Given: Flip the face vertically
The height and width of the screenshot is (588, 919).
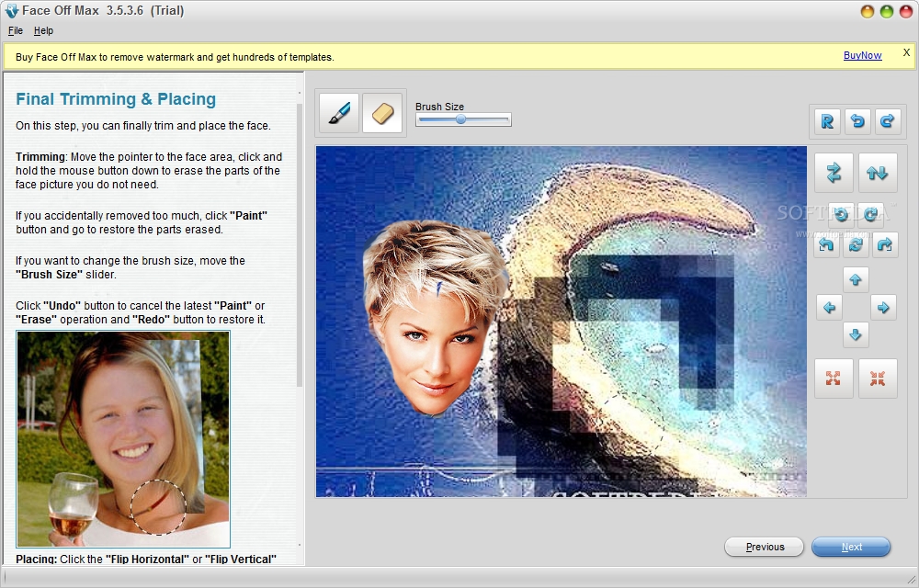Looking at the screenshot, I should 878,172.
